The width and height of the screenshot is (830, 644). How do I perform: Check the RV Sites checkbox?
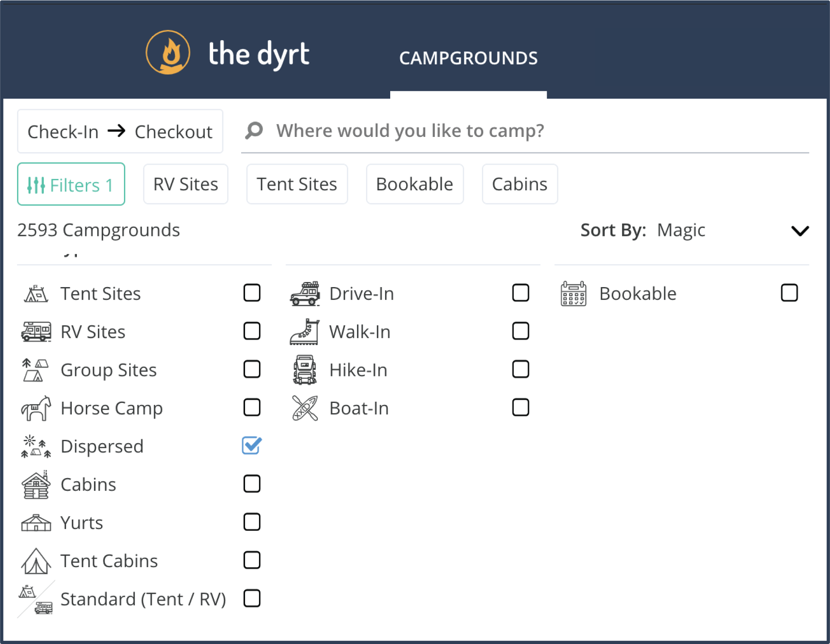252,331
